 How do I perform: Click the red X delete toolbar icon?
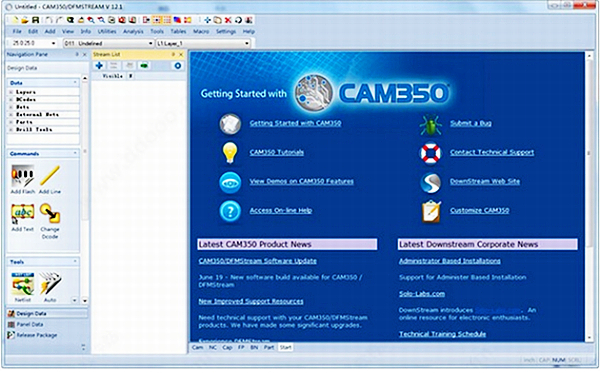(x=228, y=20)
